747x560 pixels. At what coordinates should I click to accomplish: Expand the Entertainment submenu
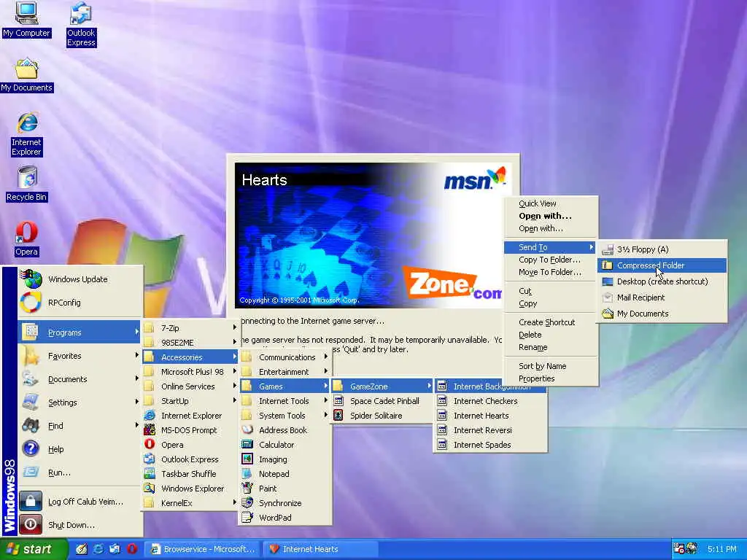(285, 371)
